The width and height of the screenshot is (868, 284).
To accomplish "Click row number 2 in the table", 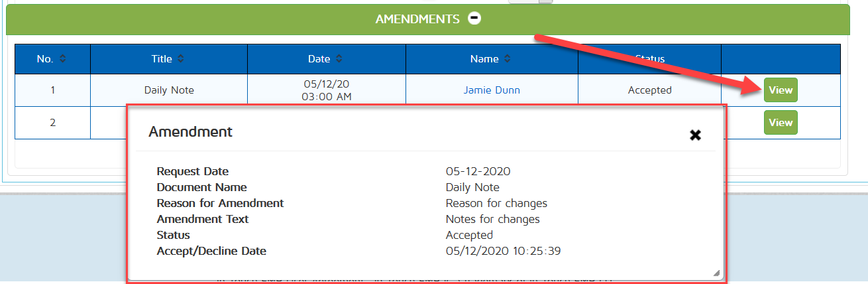I will 52,123.
